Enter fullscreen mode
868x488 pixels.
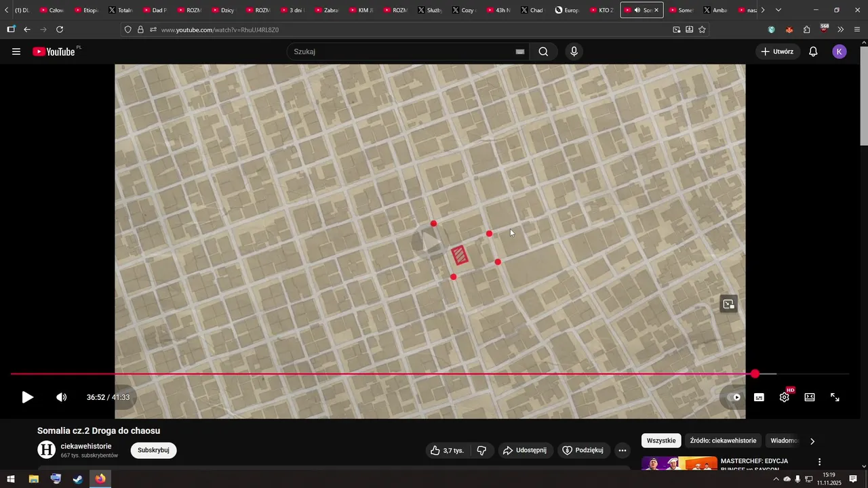835,397
